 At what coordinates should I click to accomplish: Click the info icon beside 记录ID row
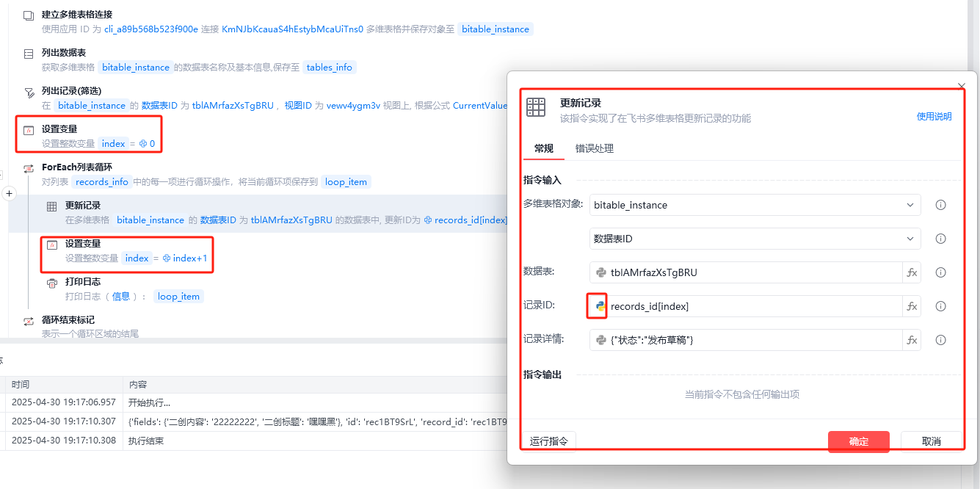tap(940, 306)
